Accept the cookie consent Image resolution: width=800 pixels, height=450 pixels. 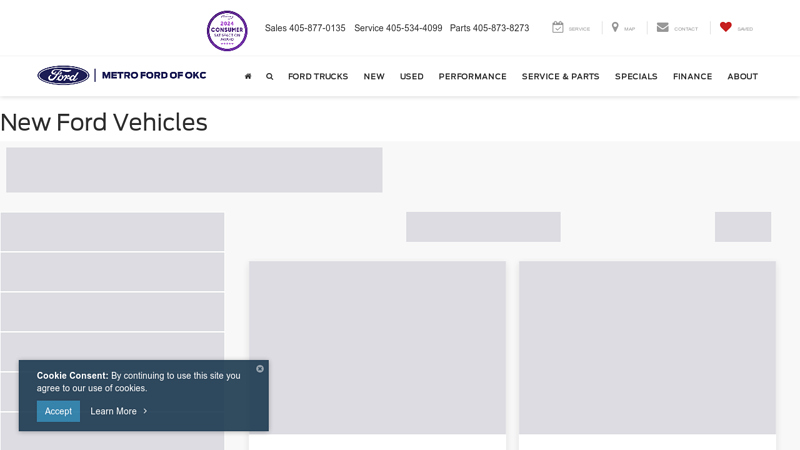pyautogui.click(x=58, y=411)
